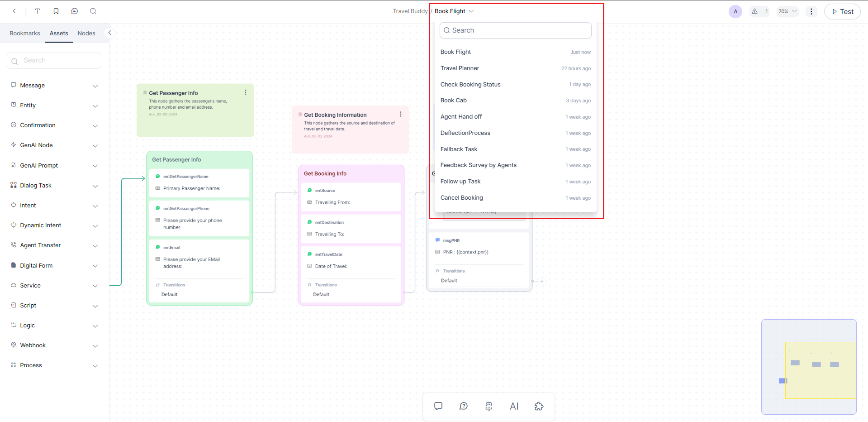Click the puzzle piece icon in bottom toolbar
This screenshot has height=422, width=868.
pos(539,406)
